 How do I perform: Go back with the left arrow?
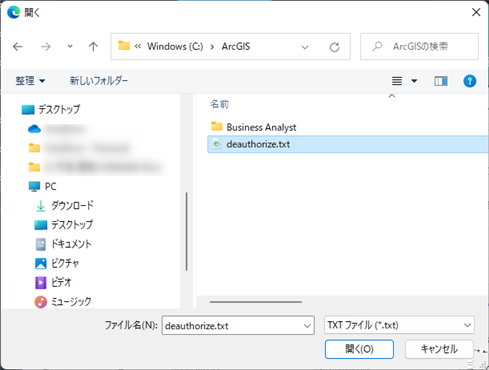(18, 47)
